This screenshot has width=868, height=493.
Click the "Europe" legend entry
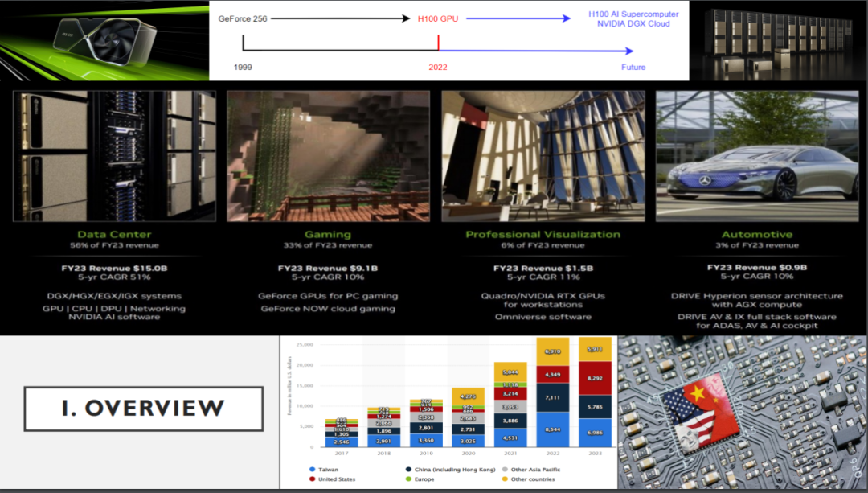pos(420,479)
